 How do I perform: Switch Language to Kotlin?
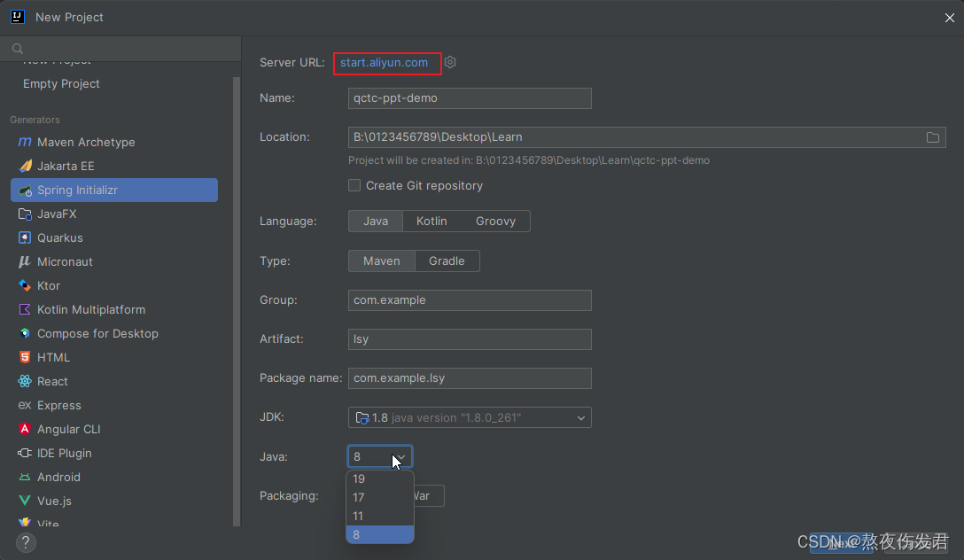point(431,221)
